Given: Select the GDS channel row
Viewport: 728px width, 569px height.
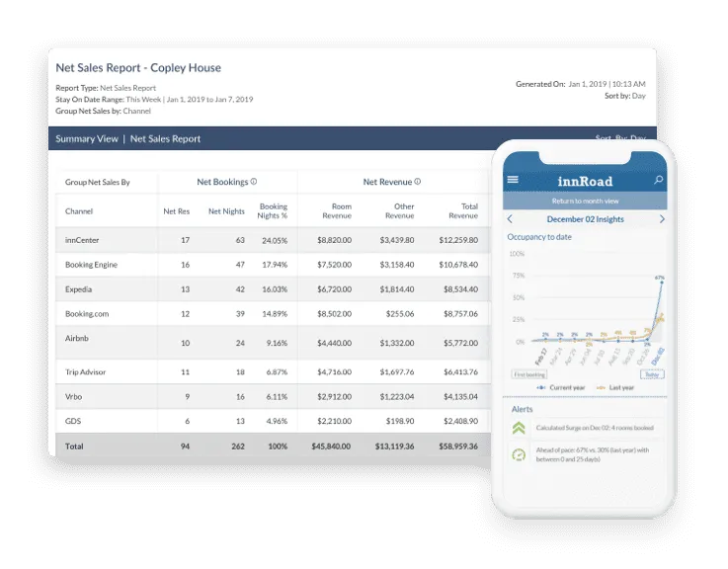Looking at the screenshot, I should pyautogui.click(x=273, y=421).
